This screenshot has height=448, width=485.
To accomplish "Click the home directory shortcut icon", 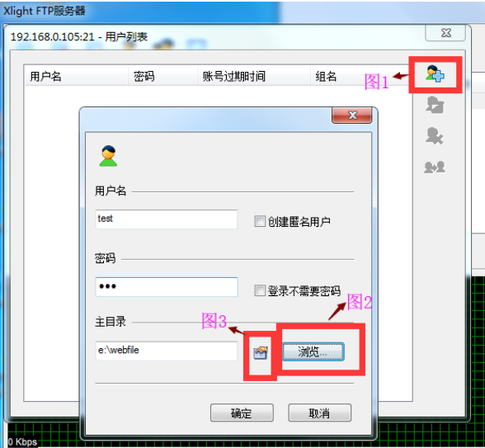I will coord(260,352).
